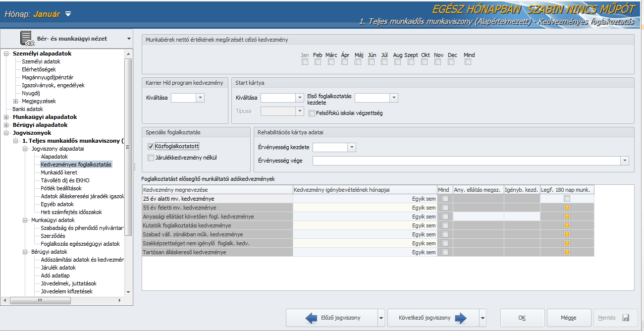
Task: Click Egyik sem in Kutatók foglalkoztatási row
Action: point(424,225)
